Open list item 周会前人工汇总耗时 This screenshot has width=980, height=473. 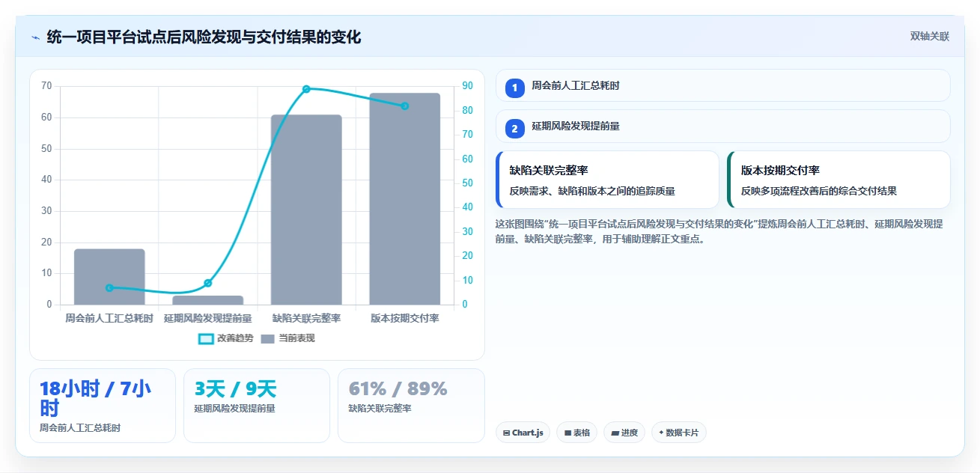click(x=723, y=85)
